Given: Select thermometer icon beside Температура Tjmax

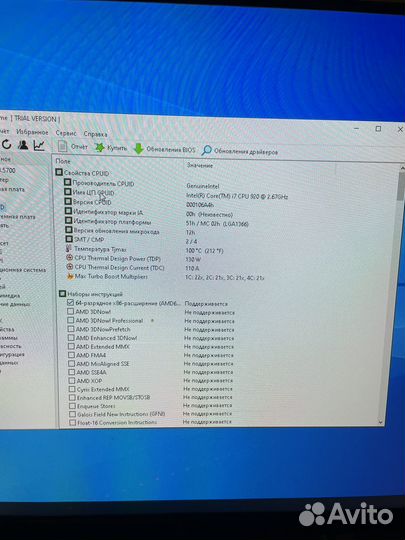Looking at the screenshot, I should pos(69,248).
